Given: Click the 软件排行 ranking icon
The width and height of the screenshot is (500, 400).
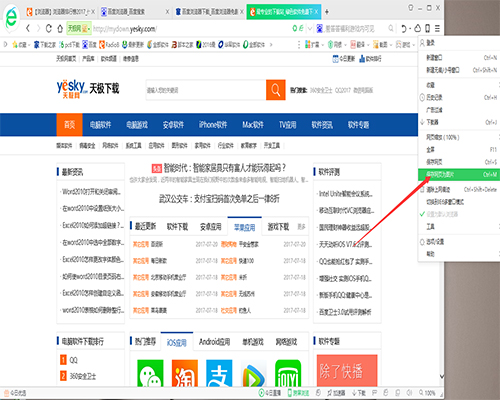Looking at the screenshot, I should click(362, 59).
